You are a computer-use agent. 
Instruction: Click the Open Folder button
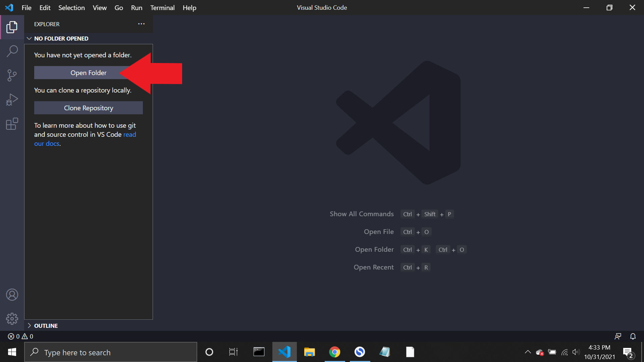point(88,72)
